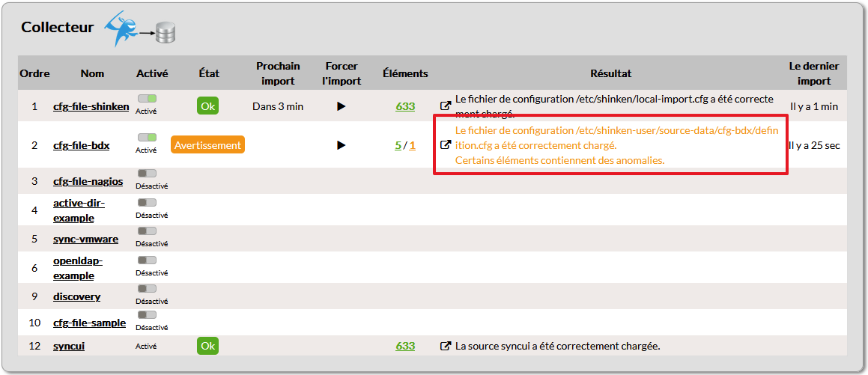868x375 pixels.
Task: Disable the cfg-file-shinken source toggle
Action: coord(147,99)
